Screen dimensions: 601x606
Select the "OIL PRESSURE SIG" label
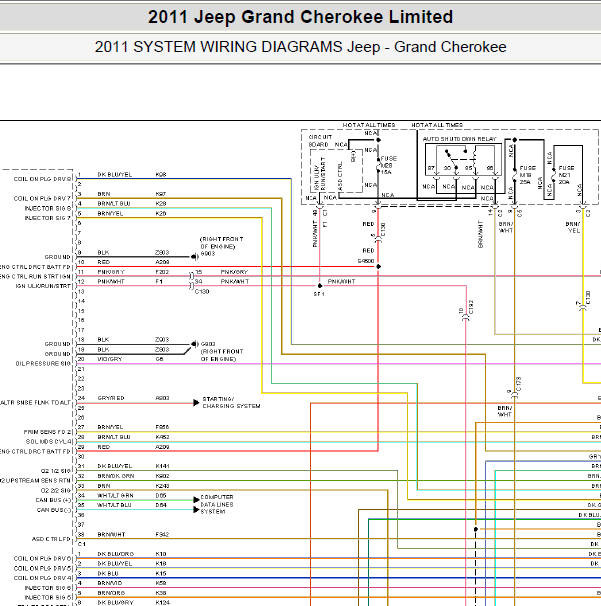pyautogui.click(x=43, y=364)
